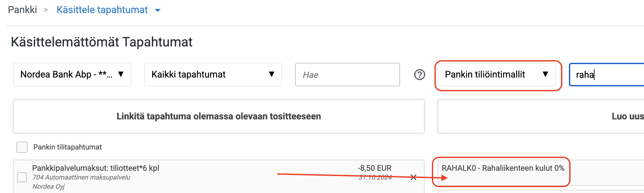This screenshot has width=644, height=193.
Task: Open the Nordea Bank Abp account dropdown
Action: pyautogui.click(x=72, y=75)
